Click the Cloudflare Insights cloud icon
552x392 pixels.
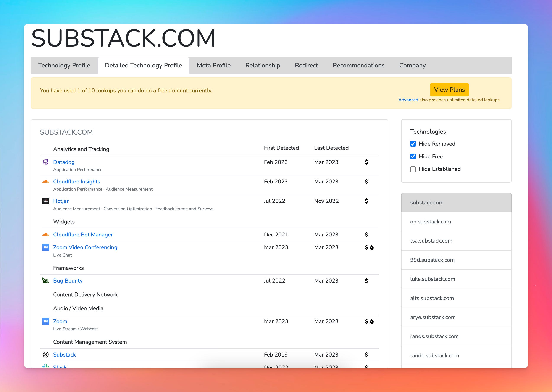tap(45, 182)
